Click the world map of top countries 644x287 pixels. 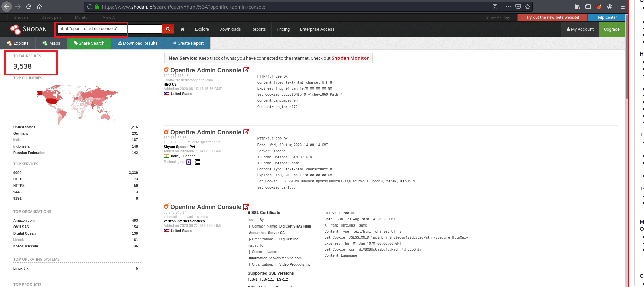pos(77,104)
